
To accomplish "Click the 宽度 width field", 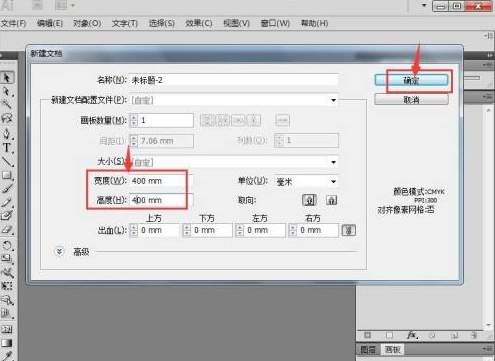I will coord(161,181).
